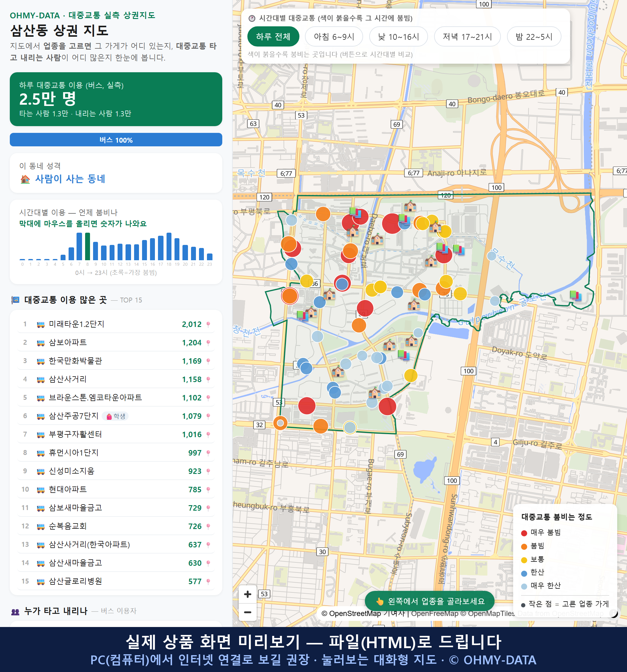
Task: Click the people icon beside 누가 타고 내리나
Action: coord(15,611)
